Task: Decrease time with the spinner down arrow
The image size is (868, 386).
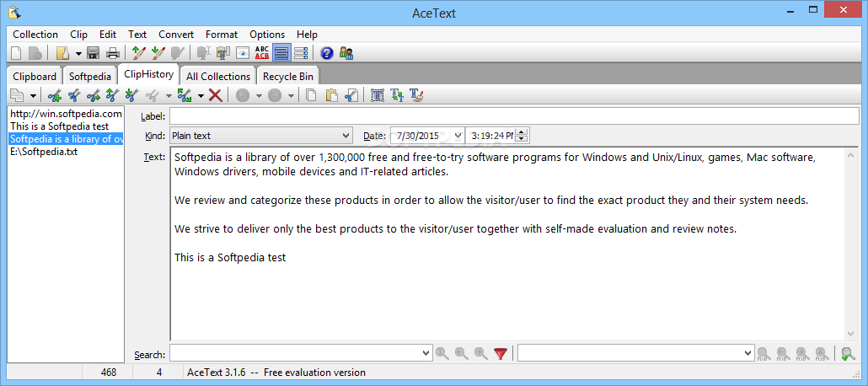Action: 523,138
